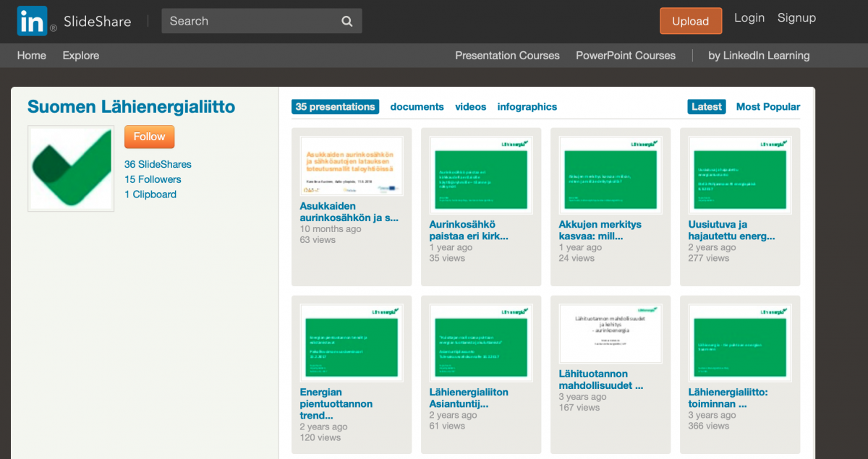Switch to the documents tab

(417, 107)
